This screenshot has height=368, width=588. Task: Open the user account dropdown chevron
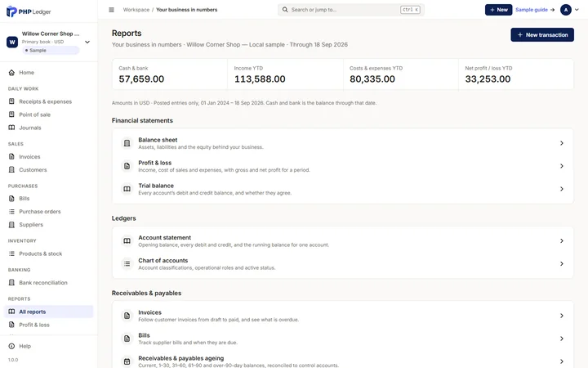pyautogui.click(x=577, y=10)
